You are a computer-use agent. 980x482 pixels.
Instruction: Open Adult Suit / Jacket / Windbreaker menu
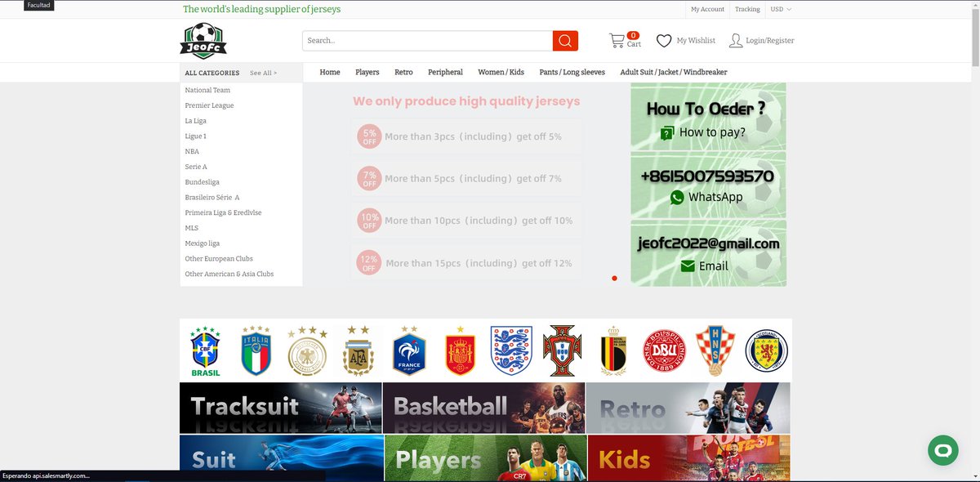[x=674, y=72]
